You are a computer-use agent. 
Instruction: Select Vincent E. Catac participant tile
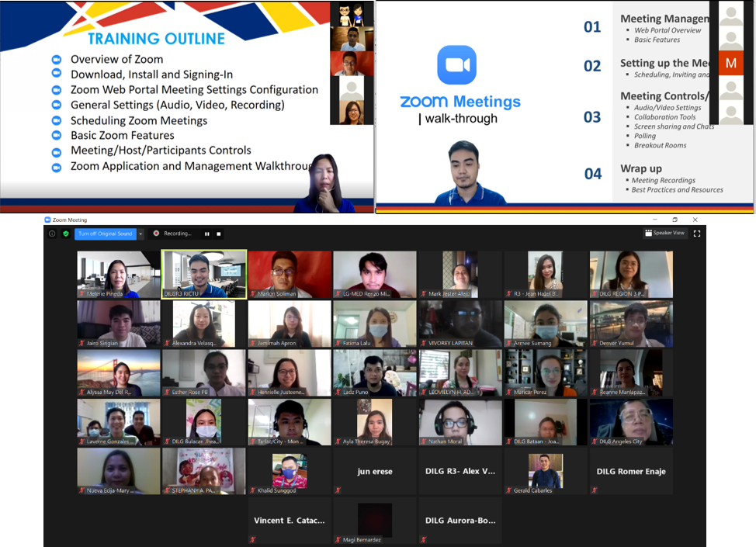[290, 521]
